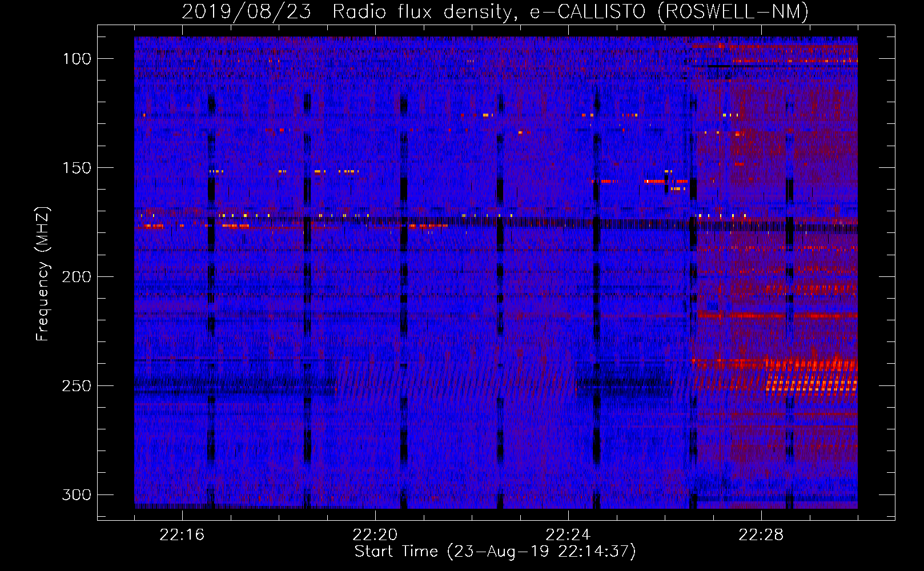
Task: Click the plot title "Radio flux density, e-CALLISTO (ROSWELL-NM)"
Action: 571,11
